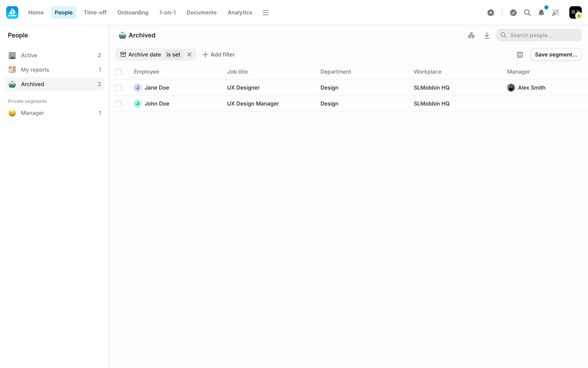Switch to the Analytics tab

(x=240, y=13)
